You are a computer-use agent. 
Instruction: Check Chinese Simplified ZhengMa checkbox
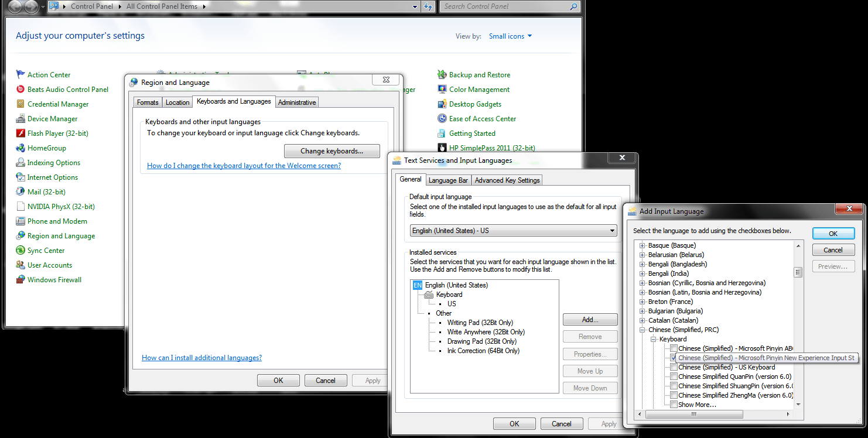tap(674, 395)
